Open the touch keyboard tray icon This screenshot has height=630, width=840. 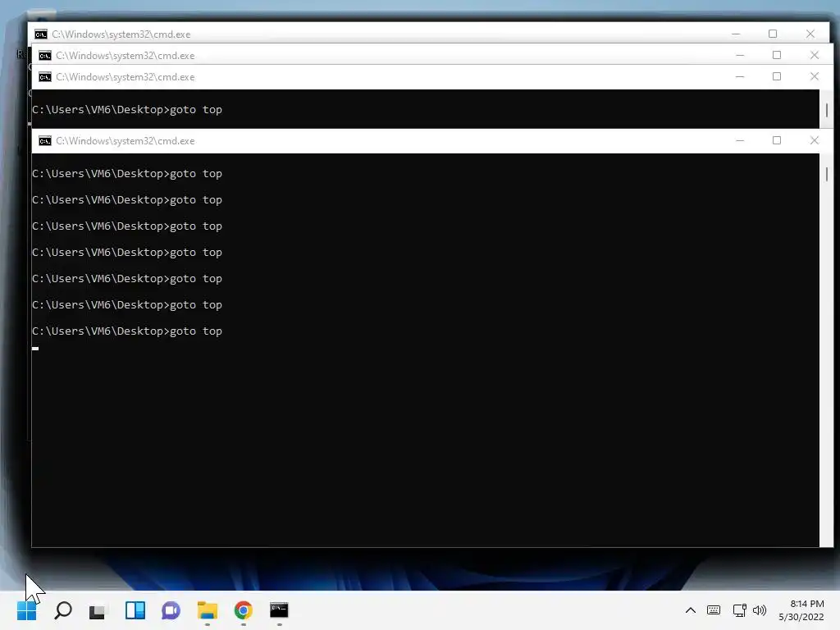pyautogui.click(x=714, y=610)
